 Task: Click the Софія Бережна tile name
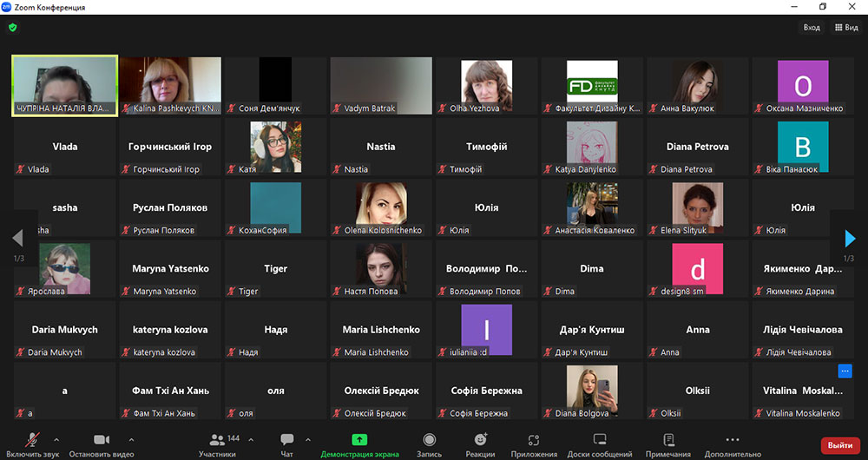pyautogui.click(x=487, y=391)
